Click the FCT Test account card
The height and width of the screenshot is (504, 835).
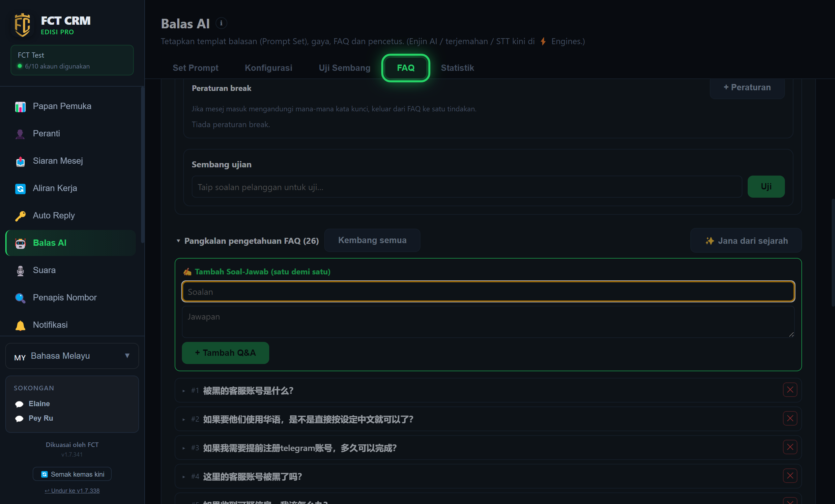(72, 60)
